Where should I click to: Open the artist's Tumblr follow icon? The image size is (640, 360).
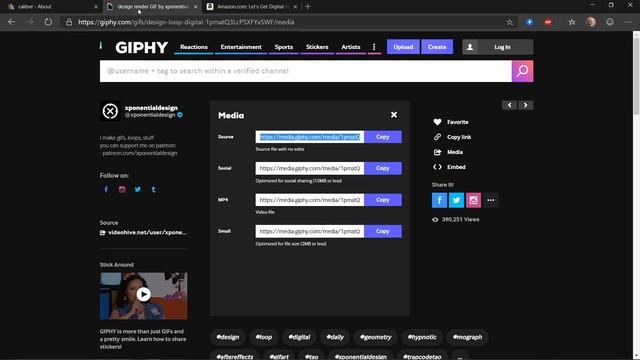tap(154, 189)
